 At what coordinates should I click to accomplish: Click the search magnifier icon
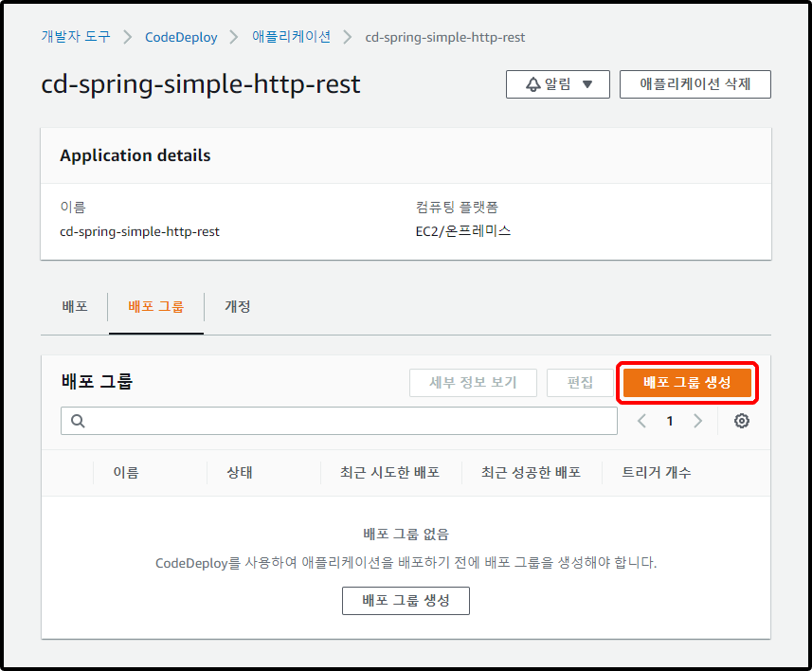(78, 421)
